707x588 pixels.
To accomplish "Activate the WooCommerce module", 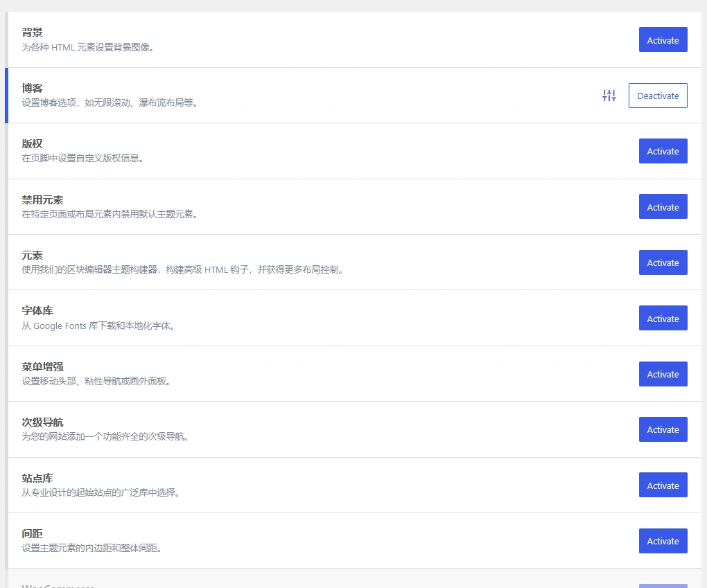I will (x=663, y=585).
